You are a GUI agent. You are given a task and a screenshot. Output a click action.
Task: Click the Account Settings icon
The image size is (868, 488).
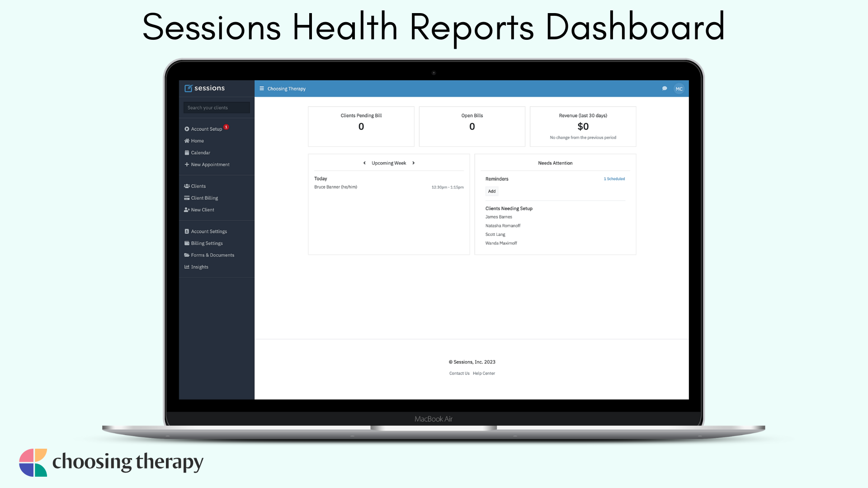click(187, 231)
